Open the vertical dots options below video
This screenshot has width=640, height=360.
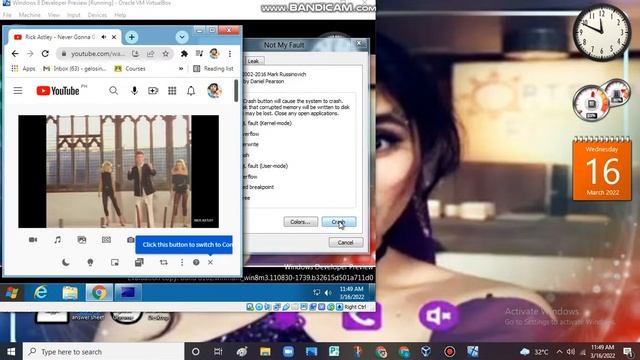coord(182,262)
